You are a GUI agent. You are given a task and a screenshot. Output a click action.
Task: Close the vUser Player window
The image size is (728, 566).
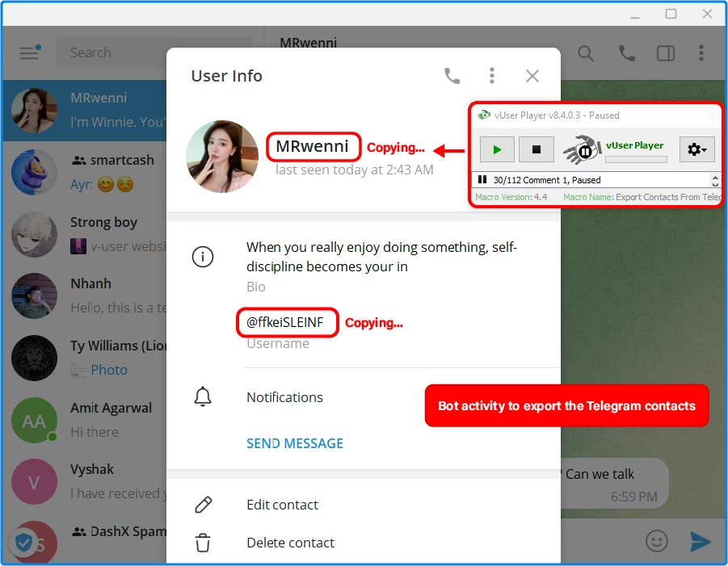click(x=711, y=115)
